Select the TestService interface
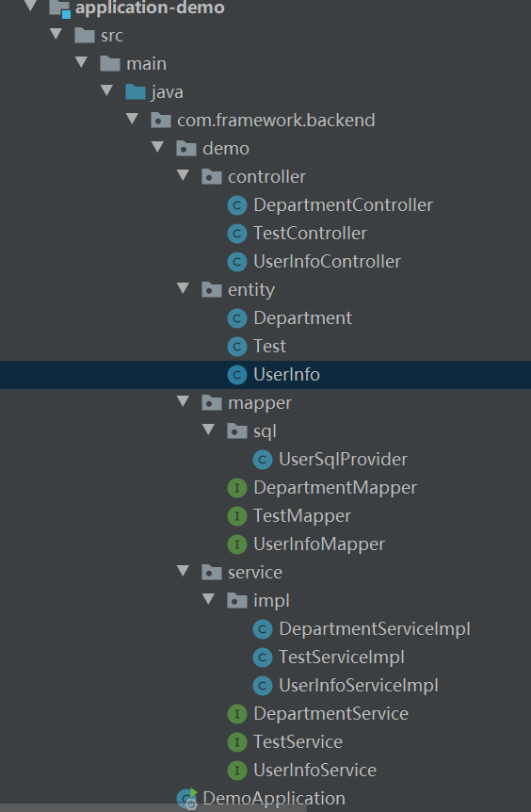The image size is (531, 812). (298, 742)
